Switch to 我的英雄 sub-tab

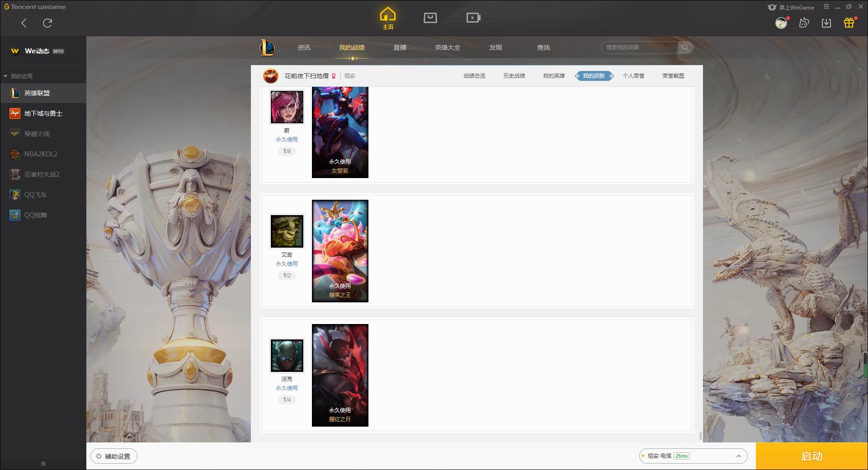(x=554, y=76)
